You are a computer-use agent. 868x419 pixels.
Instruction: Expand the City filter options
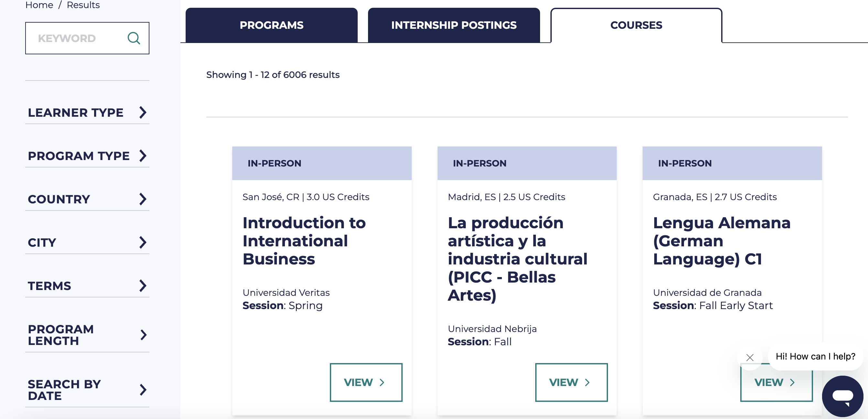click(87, 242)
